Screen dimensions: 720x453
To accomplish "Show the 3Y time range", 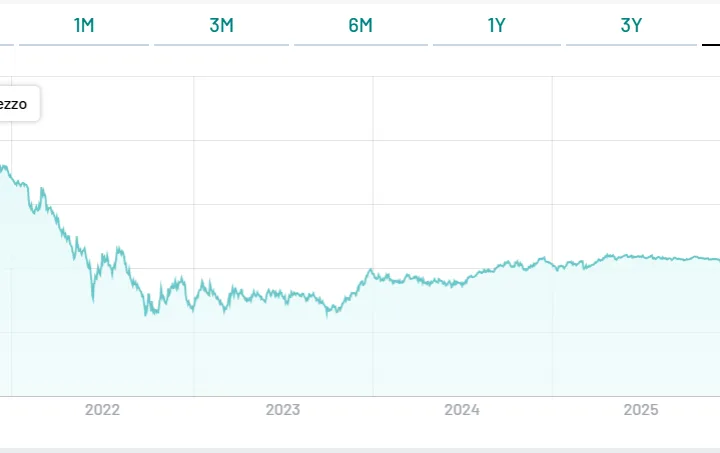I will point(631,25).
